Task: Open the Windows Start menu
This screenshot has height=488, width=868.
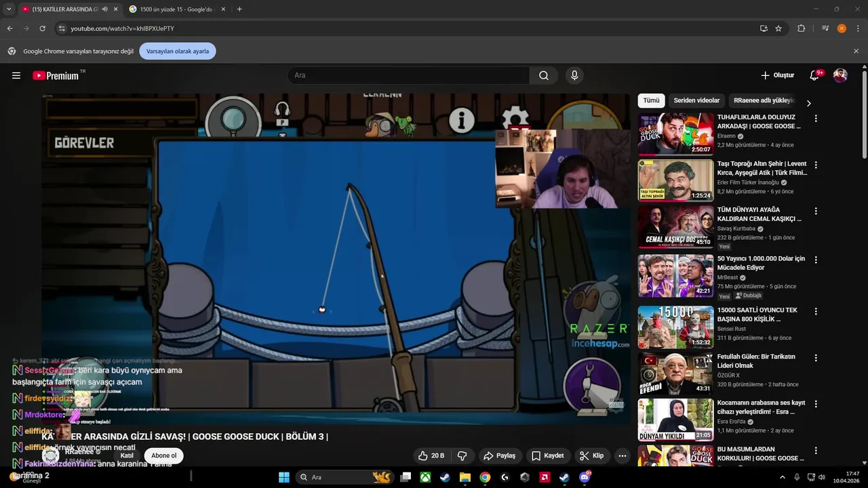Action: pyautogui.click(x=284, y=477)
